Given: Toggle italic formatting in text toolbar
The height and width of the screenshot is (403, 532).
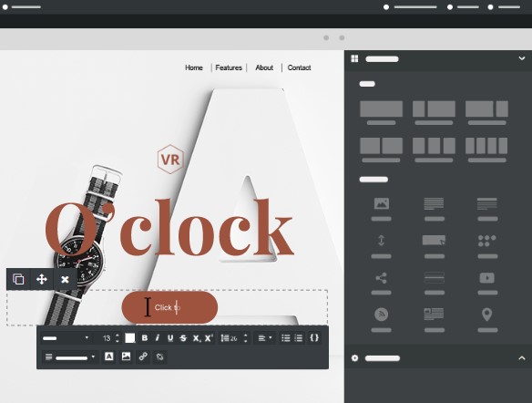Looking at the screenshot, I should pos(157,338).
